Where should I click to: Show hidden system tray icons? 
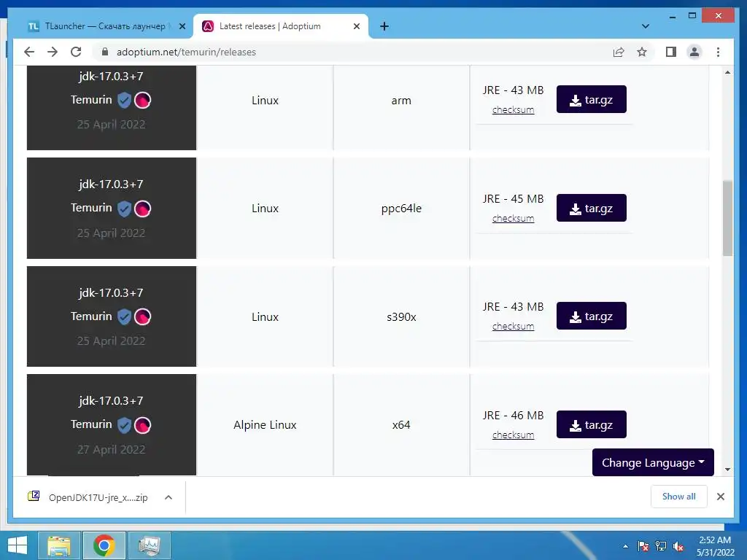(x=625, y=546)
